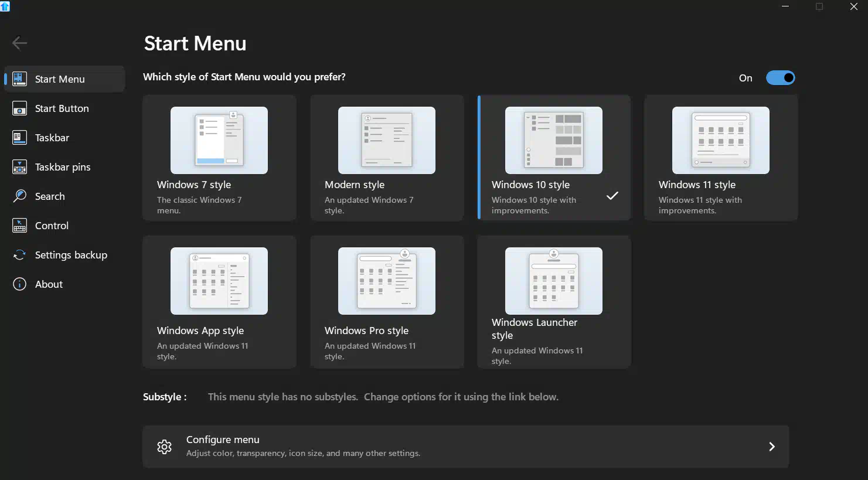Screen dimensions: 868x480
Task: Close the settings window
Action: 854,6
